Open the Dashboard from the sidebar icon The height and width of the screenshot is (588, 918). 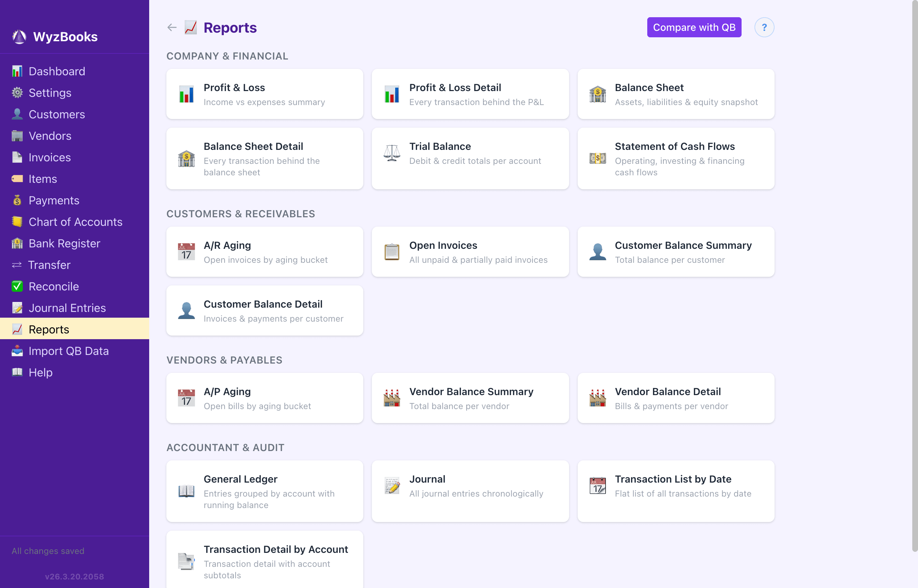coord(17,71)
